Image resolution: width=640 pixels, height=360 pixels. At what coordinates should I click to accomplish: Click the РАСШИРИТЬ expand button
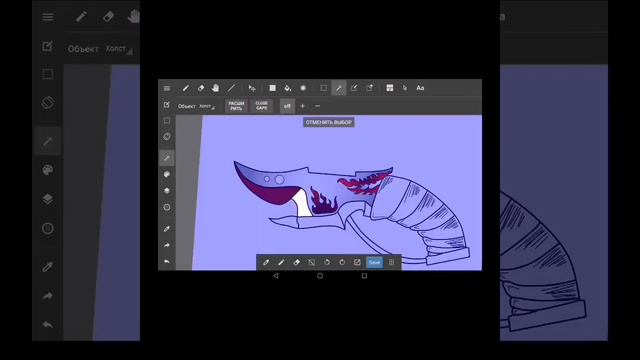pos(236,106)
